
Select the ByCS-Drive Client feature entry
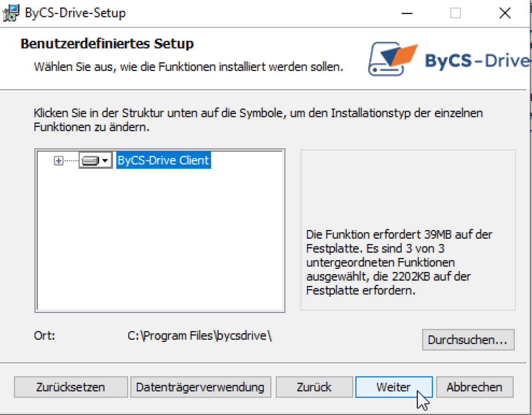pyautogui.click(x=163, y=160)
